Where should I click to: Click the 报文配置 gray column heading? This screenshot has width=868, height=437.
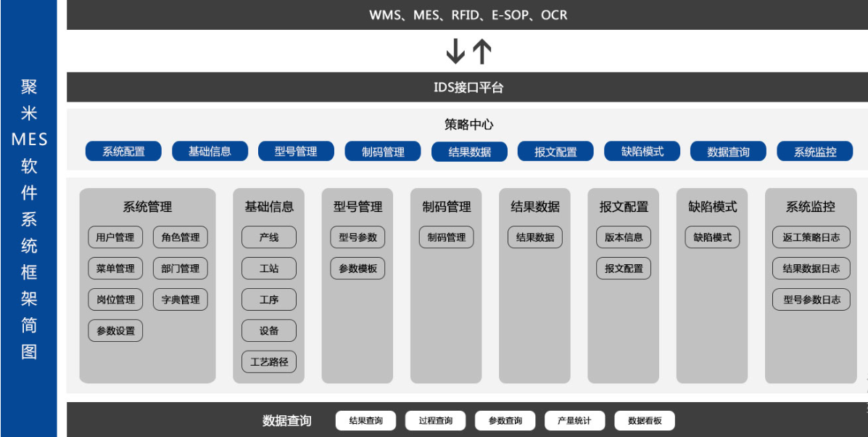point(624,207)
